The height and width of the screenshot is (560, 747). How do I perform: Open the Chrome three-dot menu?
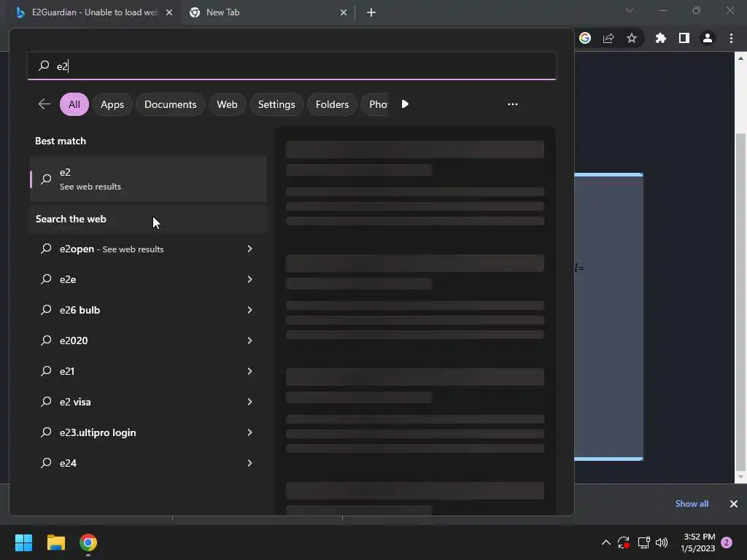coord(731,38)
